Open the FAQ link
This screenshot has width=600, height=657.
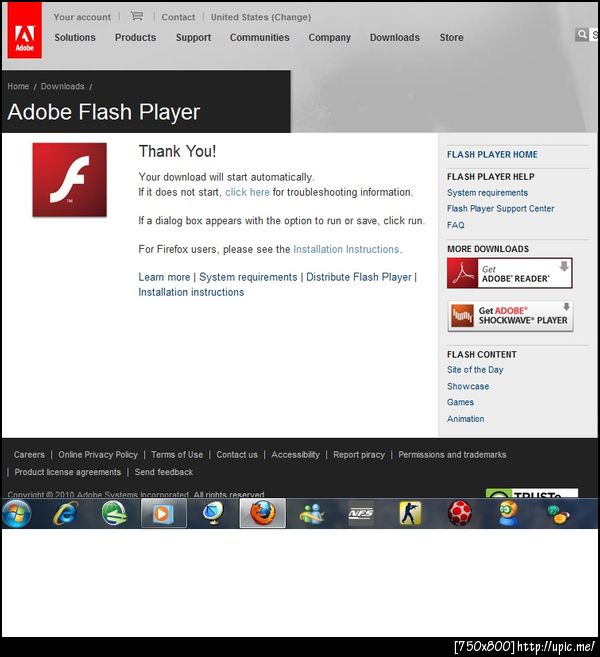coord(455,225)
